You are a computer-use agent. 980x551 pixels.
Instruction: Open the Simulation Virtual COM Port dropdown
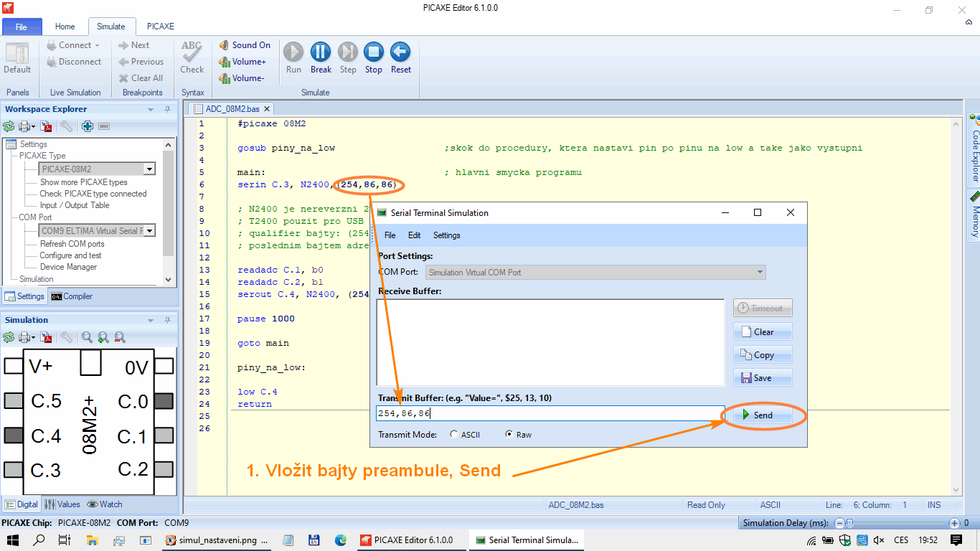pyautogui.click(x=760, y=273)
